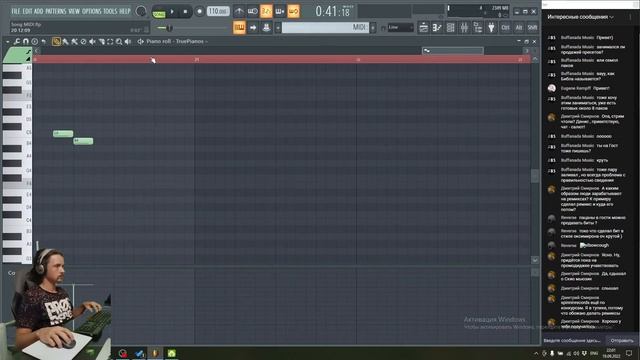Open the Line snap dropdown
Viewport: 640px width, 360px height.
[x=400, y=27]
